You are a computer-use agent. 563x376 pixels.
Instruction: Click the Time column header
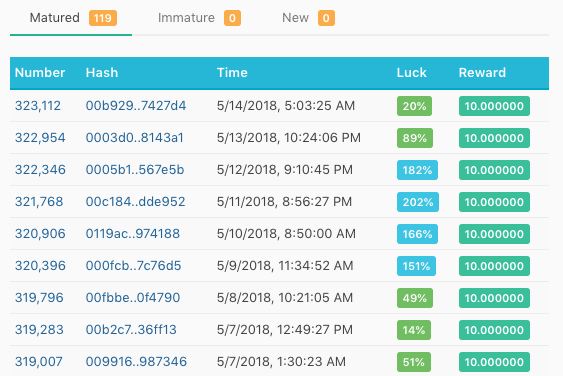point(232,73)
